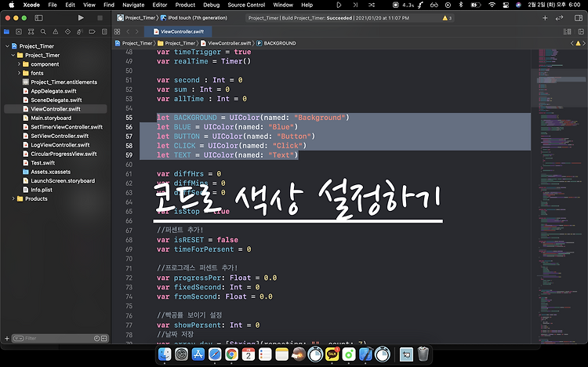Open the related items grid icon
The height and width of the screenshot is (367, 588).
point(118,32)
